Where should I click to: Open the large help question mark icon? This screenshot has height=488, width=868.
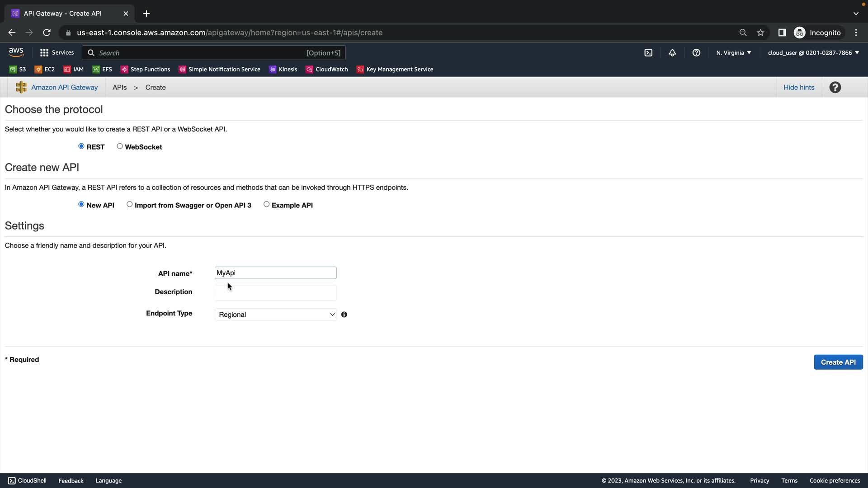pos(835,88)
